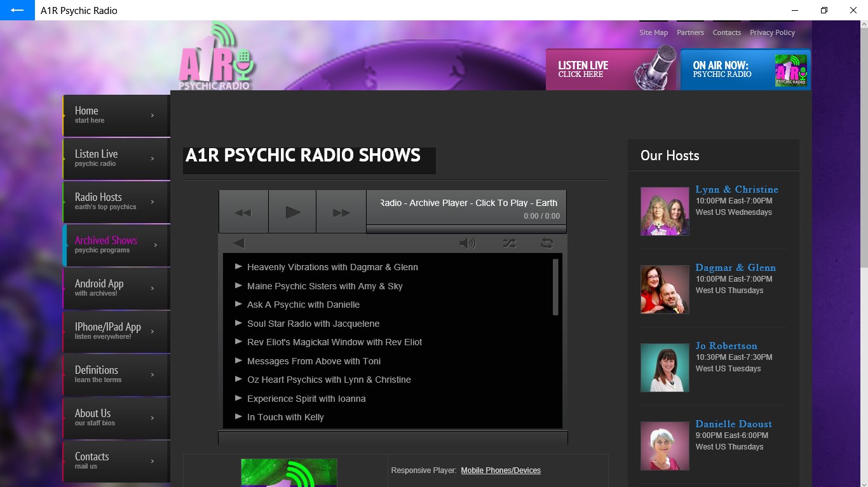868x487 pixels.
Task: Open the Partners link
Action: (690, 32)
